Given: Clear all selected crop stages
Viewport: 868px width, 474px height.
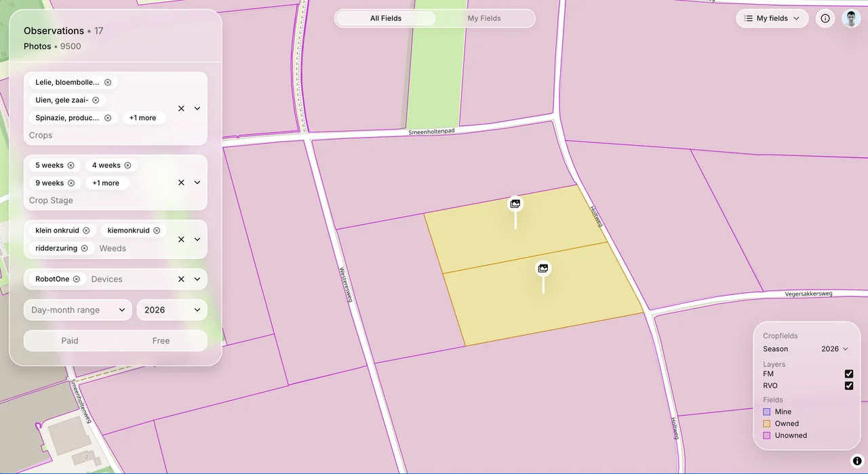Looking at the screenshot, I should (x=181, y=182).
